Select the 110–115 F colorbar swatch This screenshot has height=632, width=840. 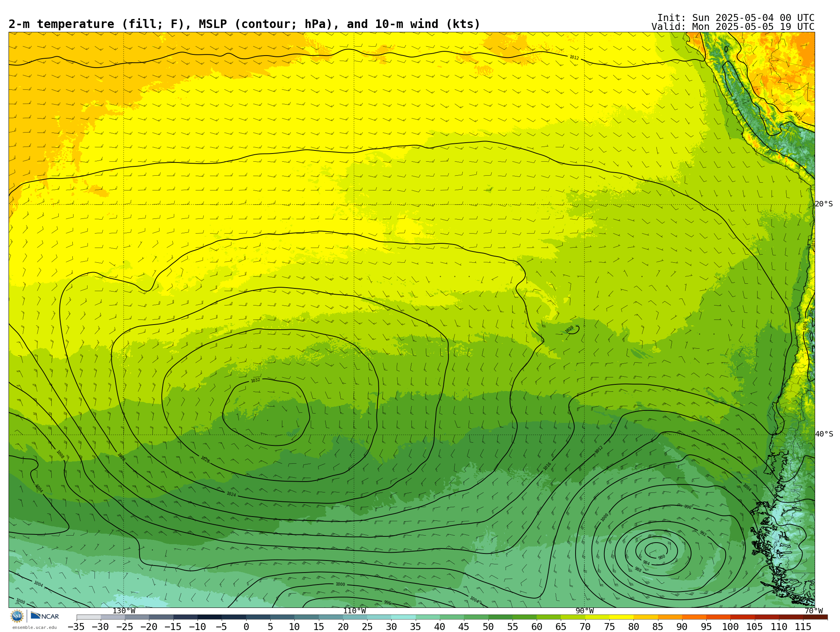pyautogui.click(x=791, y=617)
